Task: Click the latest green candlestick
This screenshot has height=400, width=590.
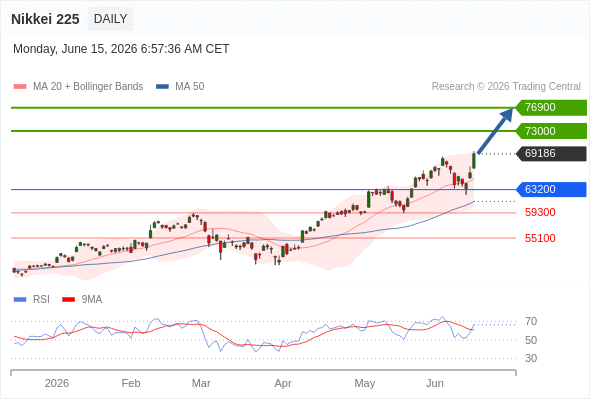Action: point(474,161)
